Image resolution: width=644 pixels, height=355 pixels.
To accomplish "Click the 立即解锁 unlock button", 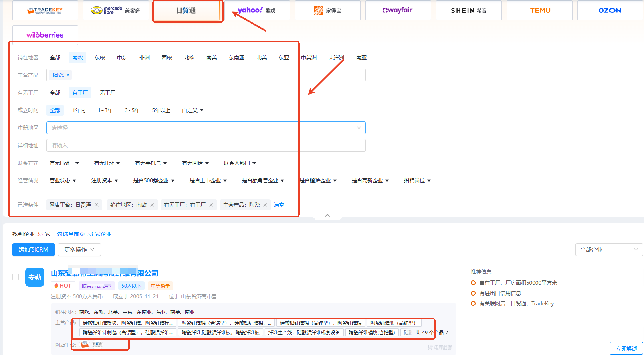I will point(626,348).
